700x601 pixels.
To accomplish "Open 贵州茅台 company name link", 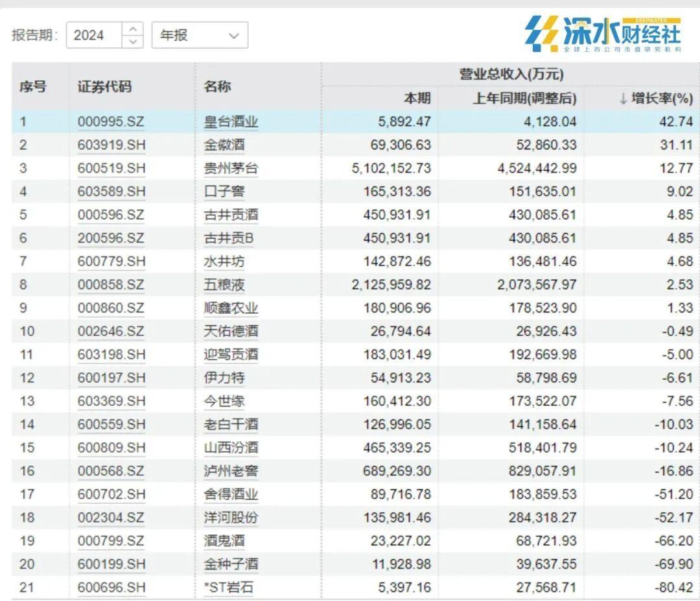I will (x=231, y=168).
